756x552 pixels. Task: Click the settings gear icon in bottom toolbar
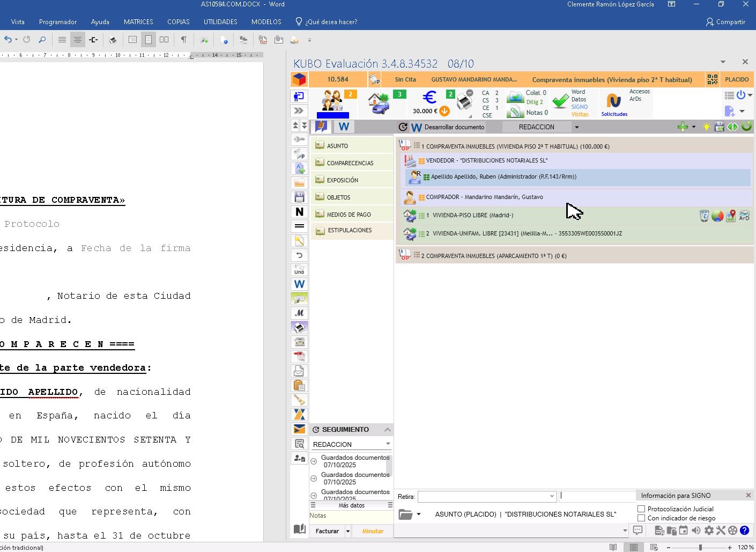pos(709,531)
